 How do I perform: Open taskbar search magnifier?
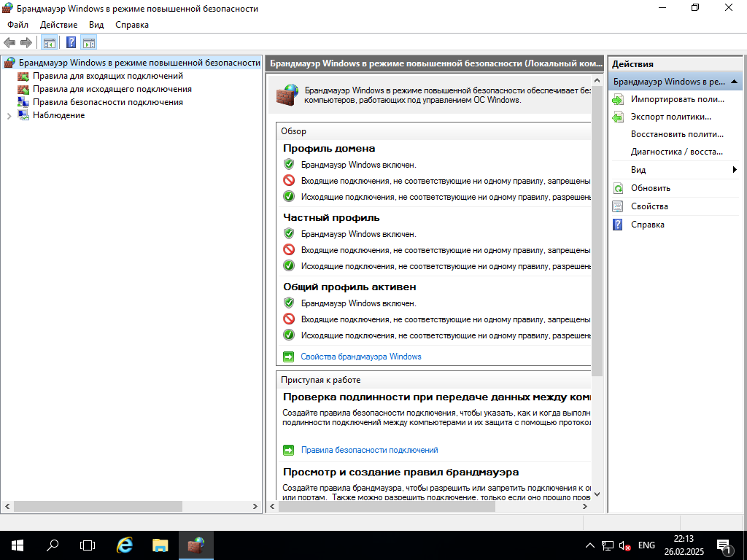tap(53, 545)
